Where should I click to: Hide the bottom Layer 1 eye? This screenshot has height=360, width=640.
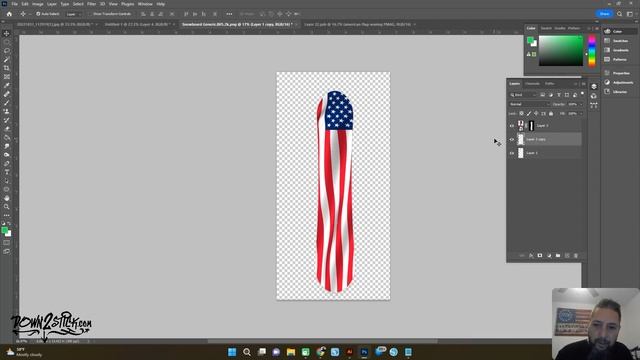(512, 153)
